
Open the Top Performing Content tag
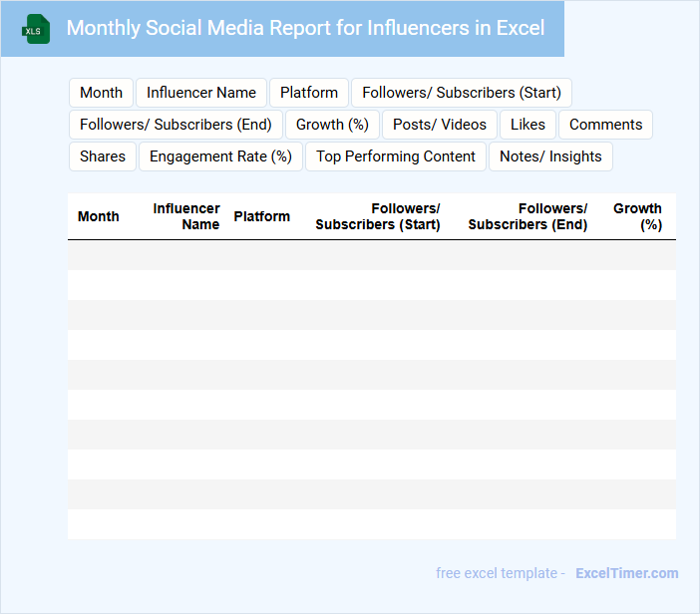point(396,156)
